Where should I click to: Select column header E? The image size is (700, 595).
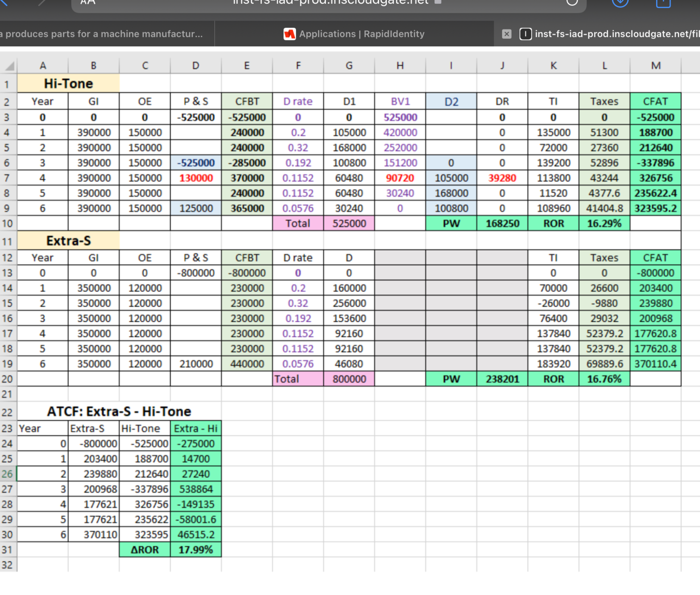pyautogui.click(x=247, y=65)
